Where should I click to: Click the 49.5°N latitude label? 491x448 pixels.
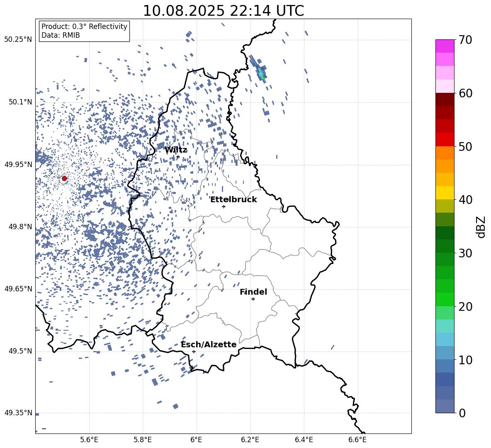tap(20, 351)
